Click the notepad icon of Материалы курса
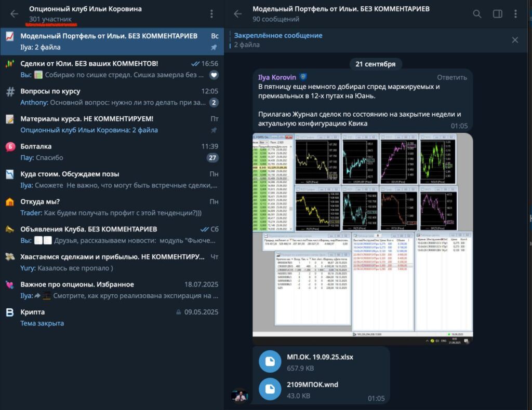Image resolution: width=532 pixels, height=410 pixels. click(10, 119)
